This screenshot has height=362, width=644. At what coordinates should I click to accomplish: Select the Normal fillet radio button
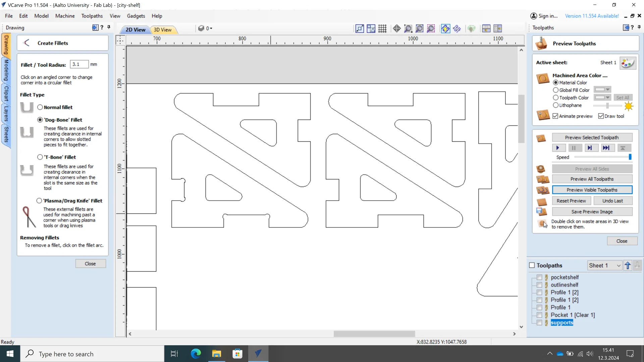pyautogui.click(x=40, y=107)
